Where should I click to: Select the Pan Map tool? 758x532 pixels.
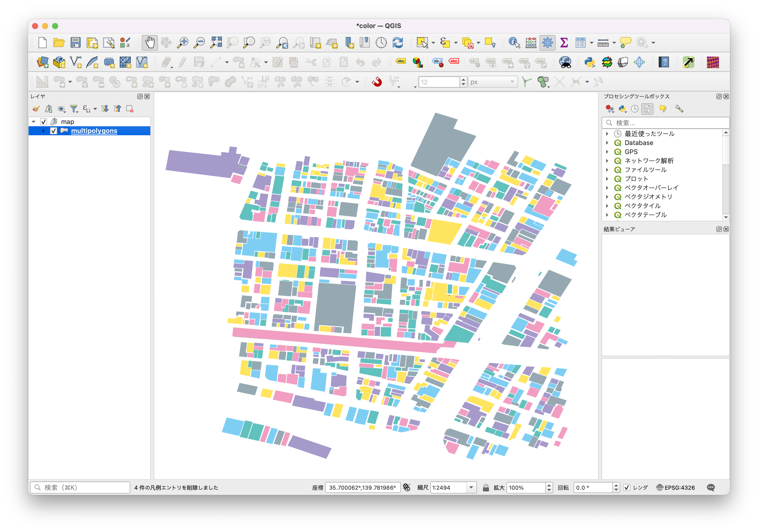(x=150, y=43)
